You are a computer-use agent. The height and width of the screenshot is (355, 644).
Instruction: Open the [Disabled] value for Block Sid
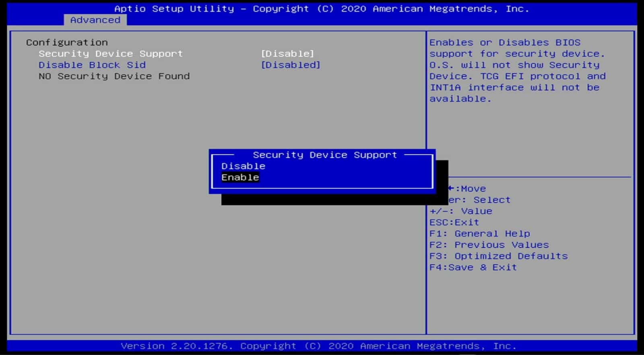click(x=290, y=65)
